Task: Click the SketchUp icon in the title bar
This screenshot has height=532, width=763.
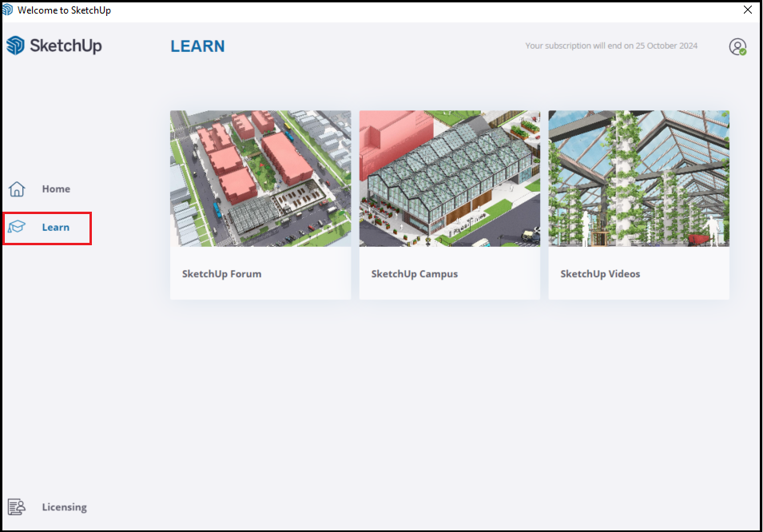Action: [x=9, y=10]
